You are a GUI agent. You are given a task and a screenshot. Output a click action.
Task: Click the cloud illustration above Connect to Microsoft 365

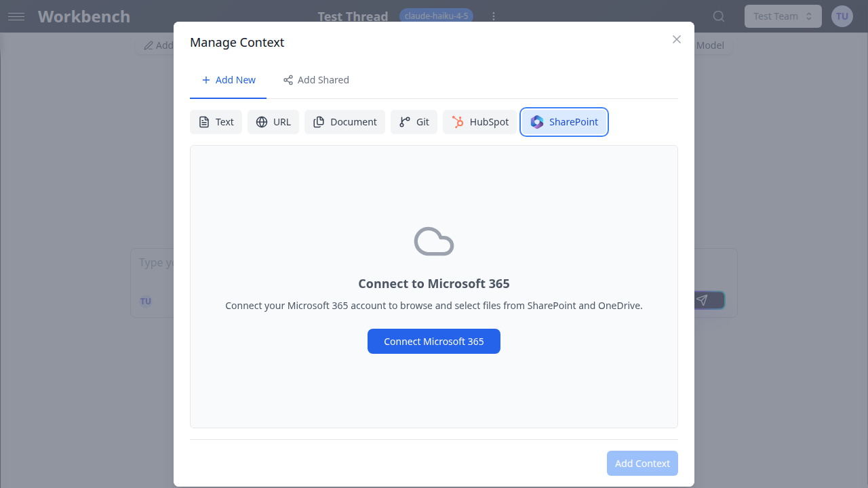tap(433, 241)
